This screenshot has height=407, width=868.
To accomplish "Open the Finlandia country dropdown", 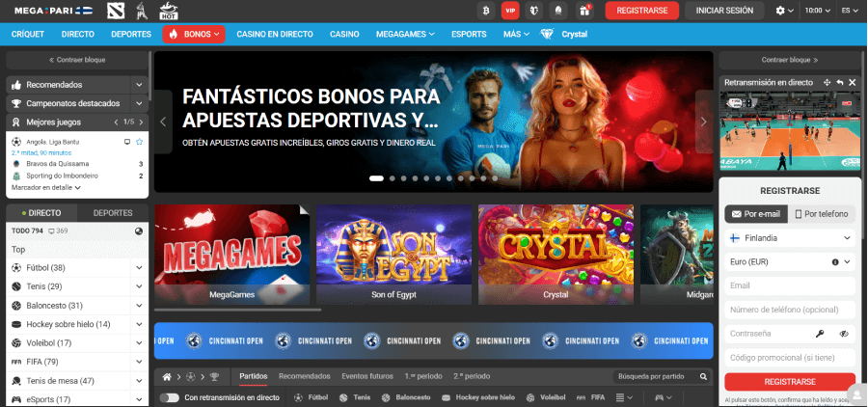I will click(790, 237).
